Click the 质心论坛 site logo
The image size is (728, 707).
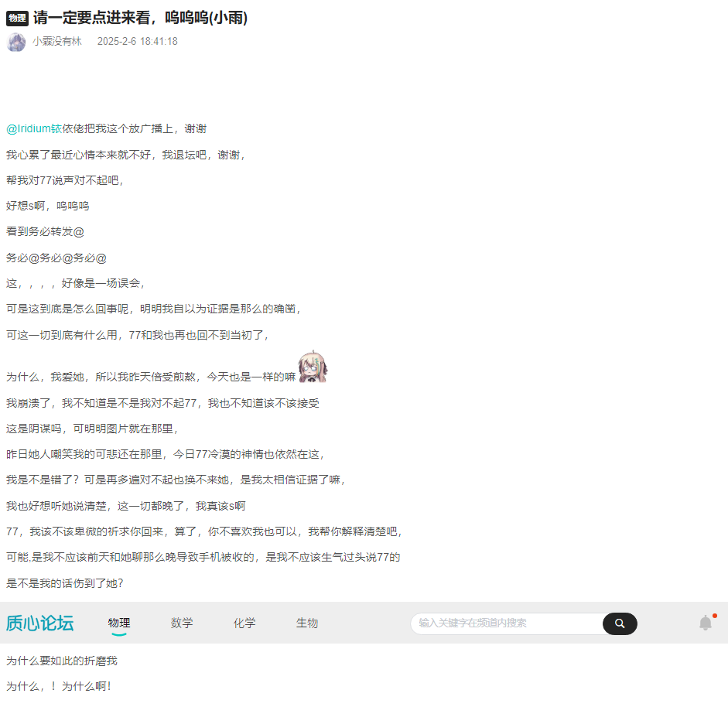coord(40,623)
